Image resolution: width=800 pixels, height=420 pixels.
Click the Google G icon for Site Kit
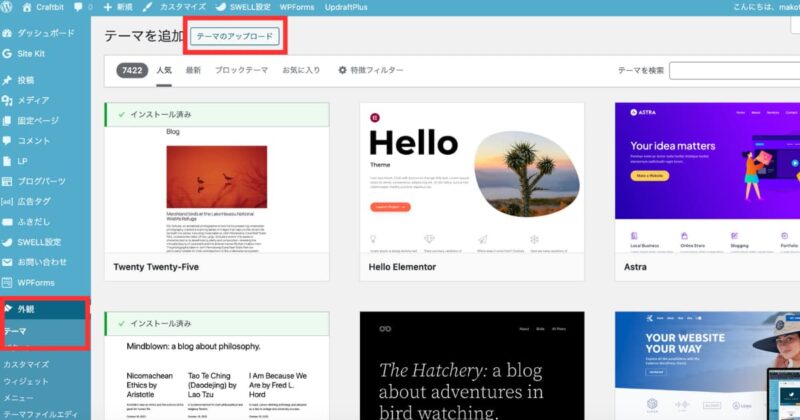point(7,54)
